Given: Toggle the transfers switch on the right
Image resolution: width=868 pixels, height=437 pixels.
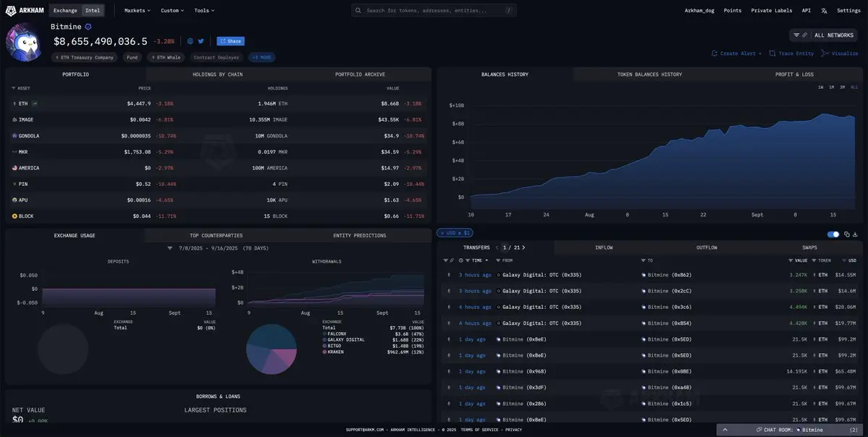Looking at the screenshot, I should point(833,234).
